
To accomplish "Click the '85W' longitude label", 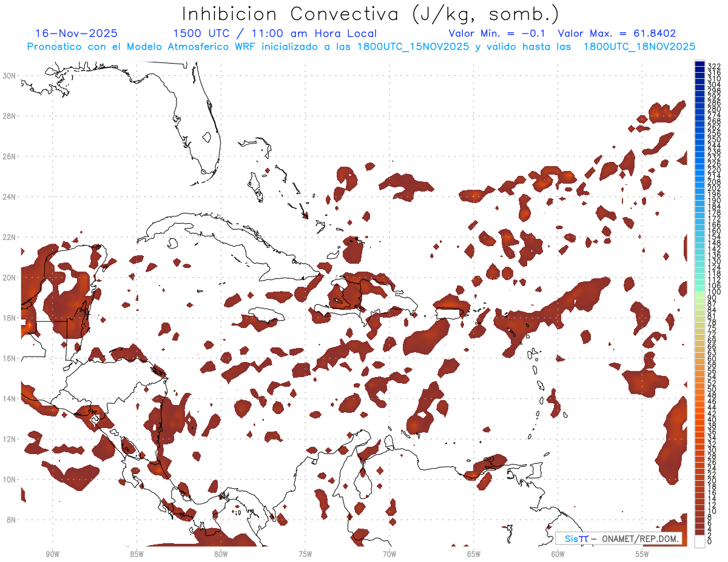I will 136,554.
